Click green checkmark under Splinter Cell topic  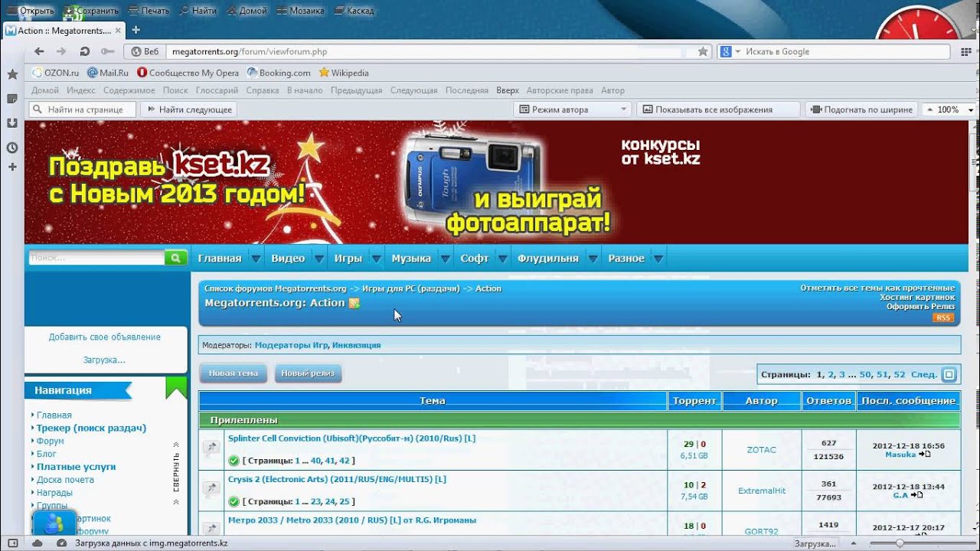(234, 461)
